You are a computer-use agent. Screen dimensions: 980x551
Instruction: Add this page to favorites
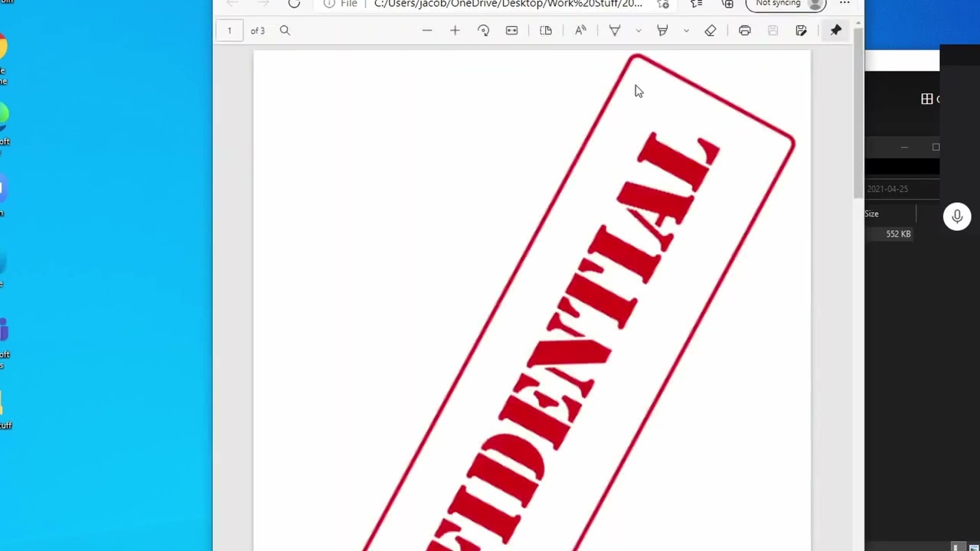coord(663,4)
